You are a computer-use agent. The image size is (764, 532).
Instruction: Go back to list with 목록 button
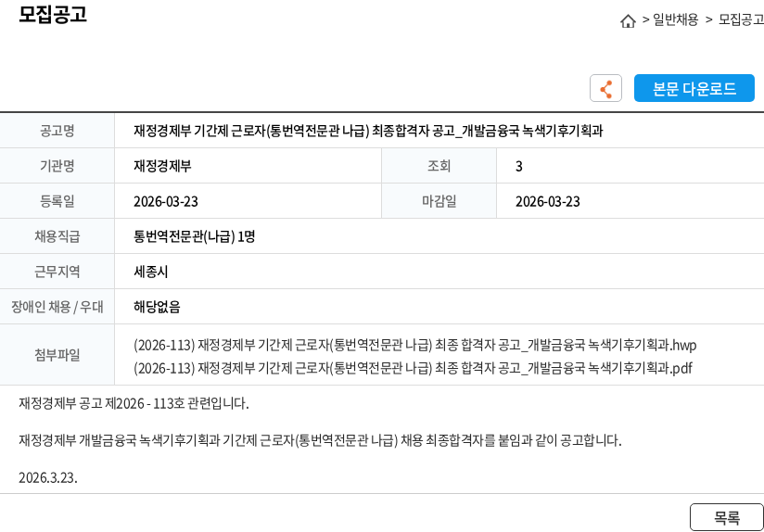pyautogui.click(x=727, y=517)
